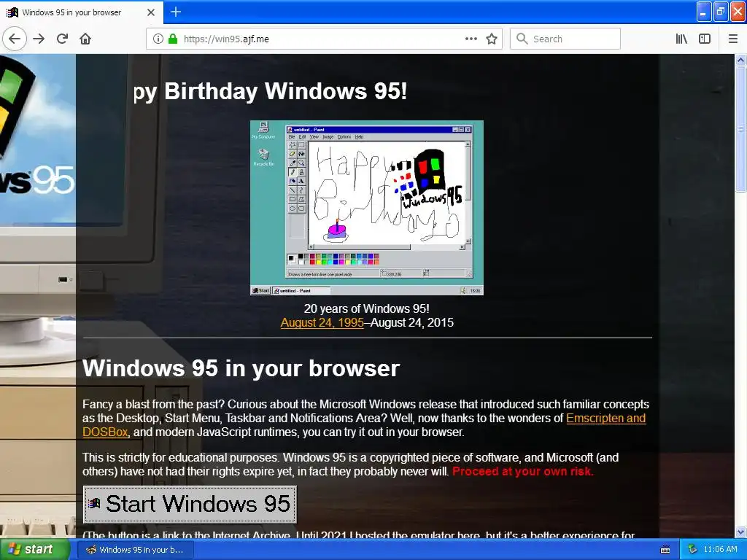Open the Firefox hamburger menu

pyautogui.click(x=732, y=39)
